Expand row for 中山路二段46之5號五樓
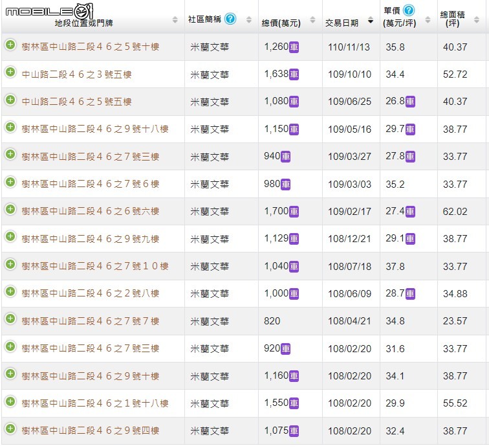Image resolution: width=489 pixels, height=448 pixels. tap(10, 100)
